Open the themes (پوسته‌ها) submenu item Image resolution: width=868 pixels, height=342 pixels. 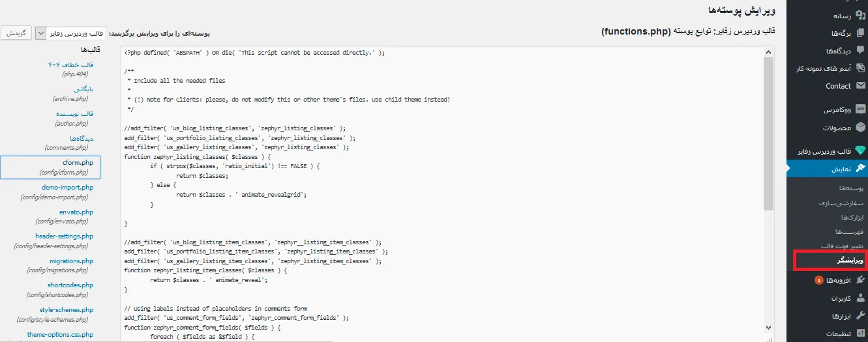pyautogui.click(x=850, y=188)
